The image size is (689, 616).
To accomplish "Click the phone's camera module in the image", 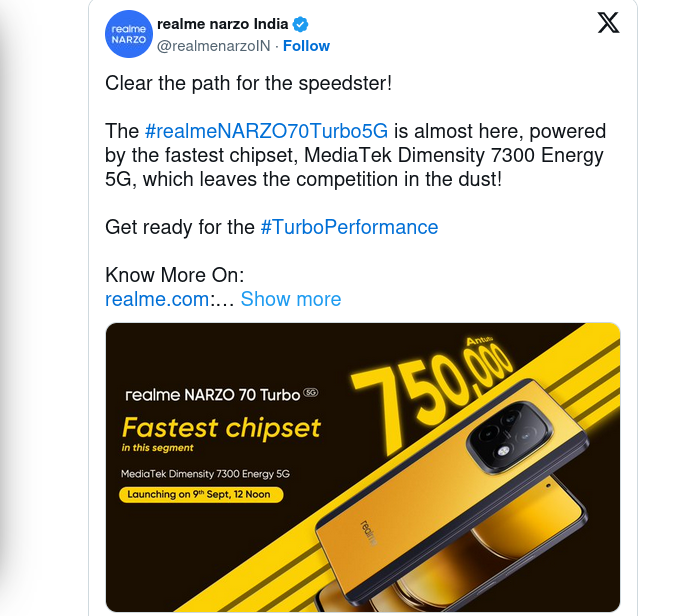I will click(510, 436).
